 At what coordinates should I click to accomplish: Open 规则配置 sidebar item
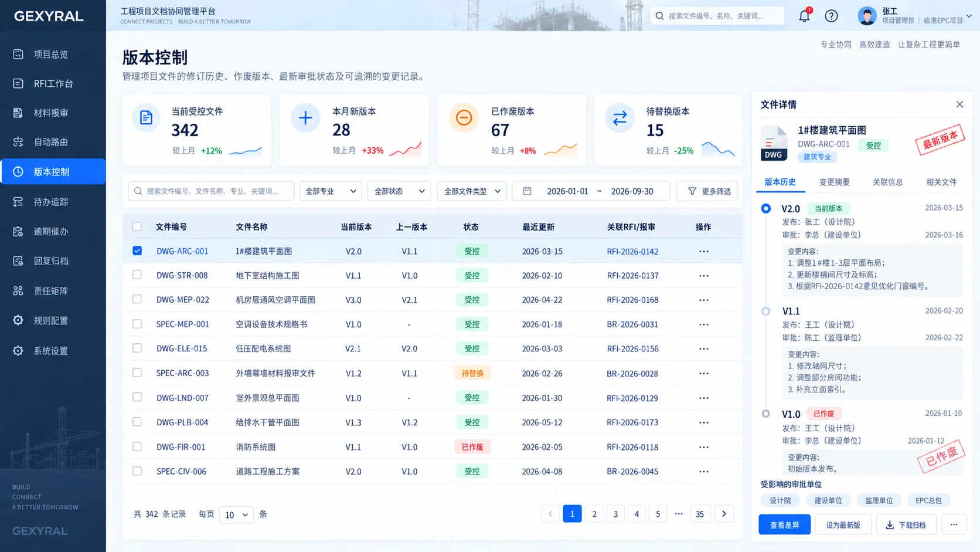(53, 320)
